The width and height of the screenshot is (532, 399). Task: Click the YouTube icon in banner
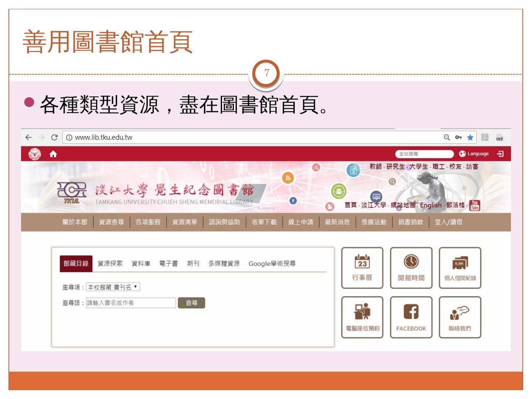(x=474, y=205)
